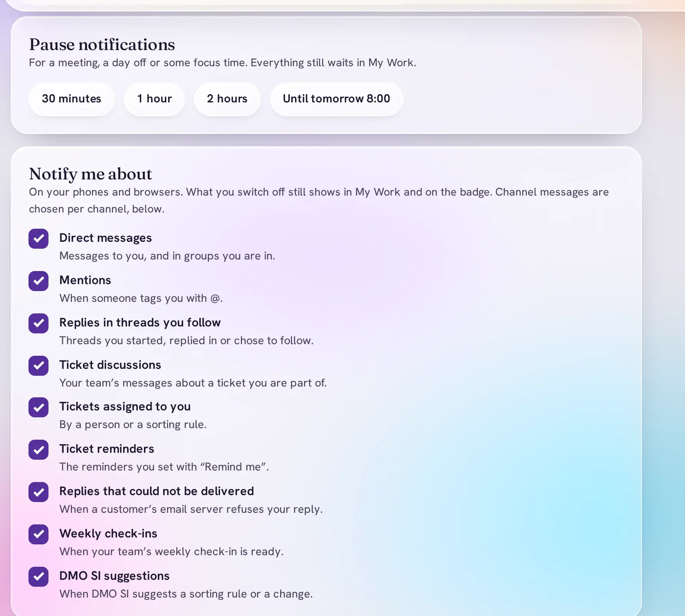The image size is (685, 616).
Task: Click 'Threads you started, replied in' description
Action: point(186,341)
